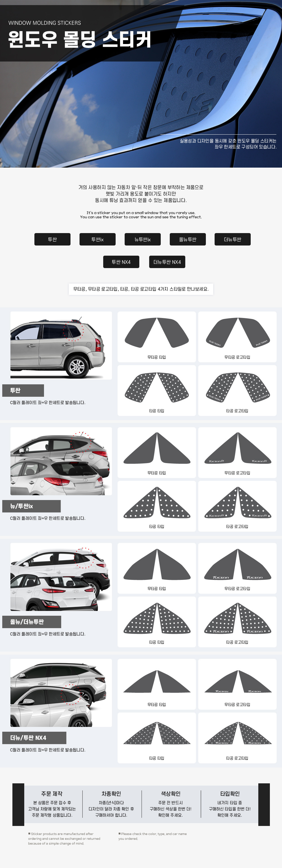The height and width of the screenshot is (868, 282).
Task: Click the 뉴투싼ix model button
Action: [x=142, y=239]
